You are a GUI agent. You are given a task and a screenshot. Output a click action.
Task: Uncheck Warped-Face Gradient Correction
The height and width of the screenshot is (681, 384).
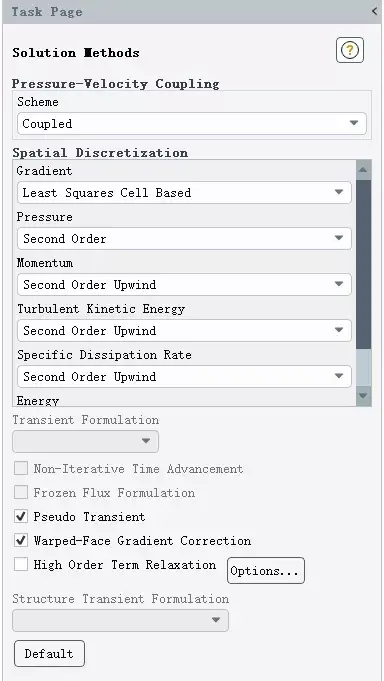click(x=21, y=540)
